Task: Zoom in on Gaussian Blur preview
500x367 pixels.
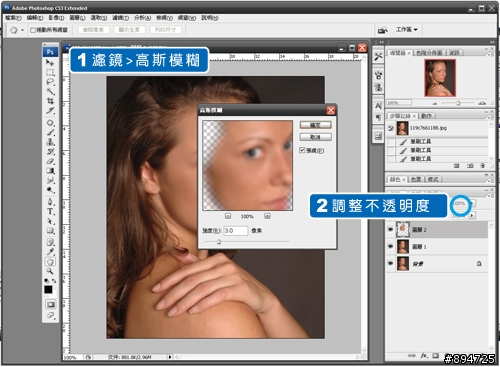Action: pyautogui.click(x=267, y=216)
